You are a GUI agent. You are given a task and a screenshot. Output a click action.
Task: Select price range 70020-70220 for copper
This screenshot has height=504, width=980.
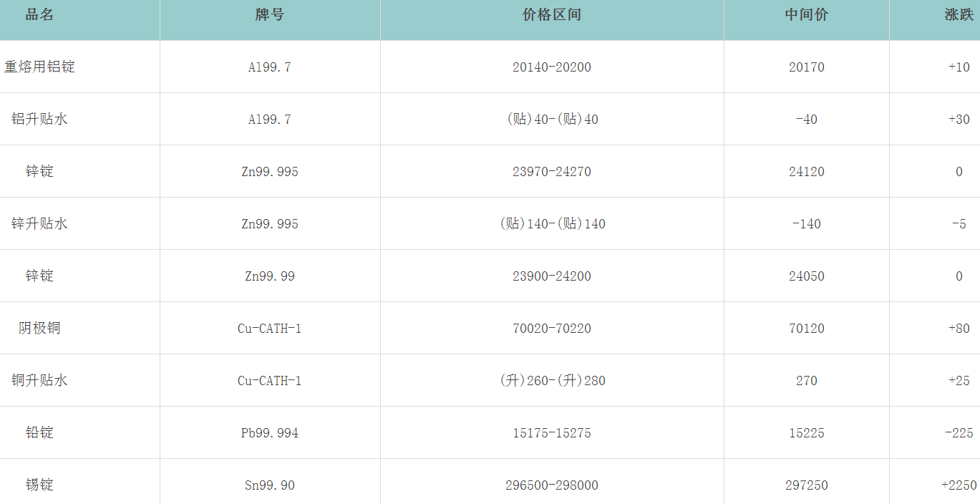[x=551, y=329]
